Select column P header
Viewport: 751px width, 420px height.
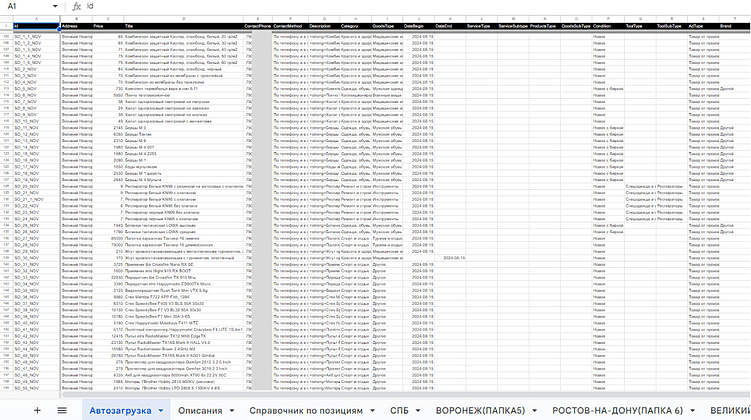click(x=608, y=19)
